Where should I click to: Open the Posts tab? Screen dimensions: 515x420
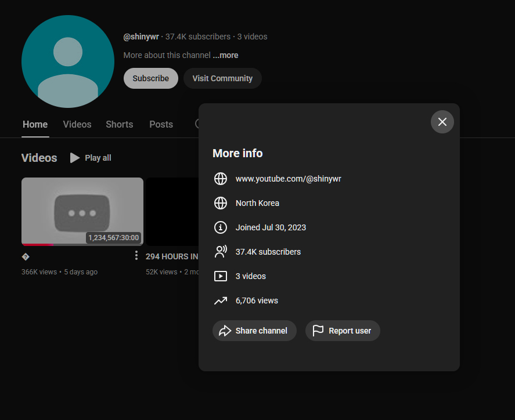point(161,124)
